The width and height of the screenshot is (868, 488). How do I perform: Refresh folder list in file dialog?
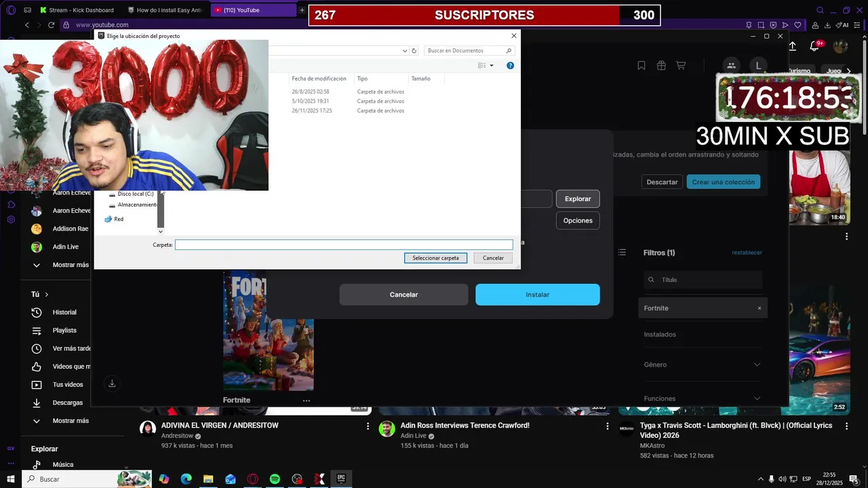point(414,51)
